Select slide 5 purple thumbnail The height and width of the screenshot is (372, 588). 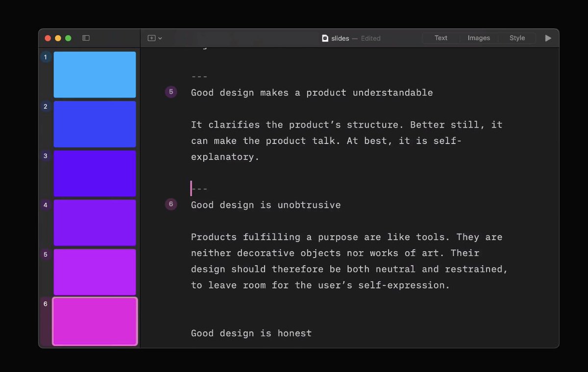coord(95,272)
